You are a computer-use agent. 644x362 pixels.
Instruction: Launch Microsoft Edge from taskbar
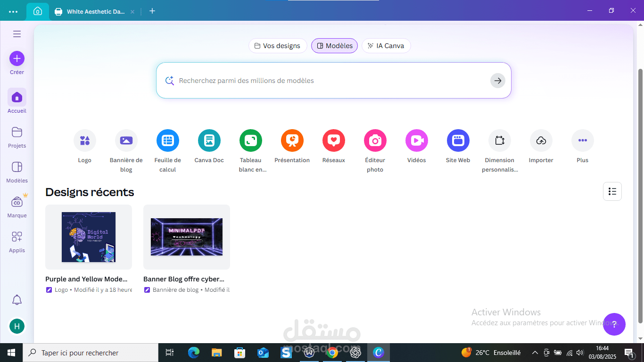194,353
